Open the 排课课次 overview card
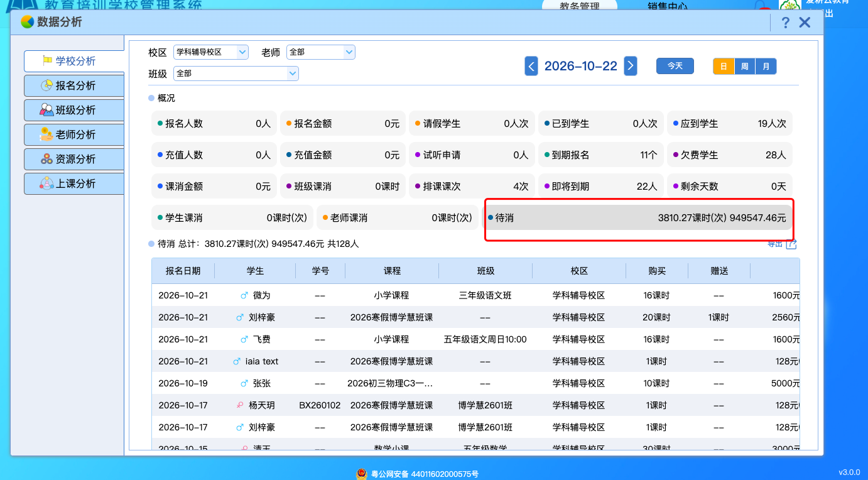Viewport: 868px width, 480px height. tap(472, 186)
